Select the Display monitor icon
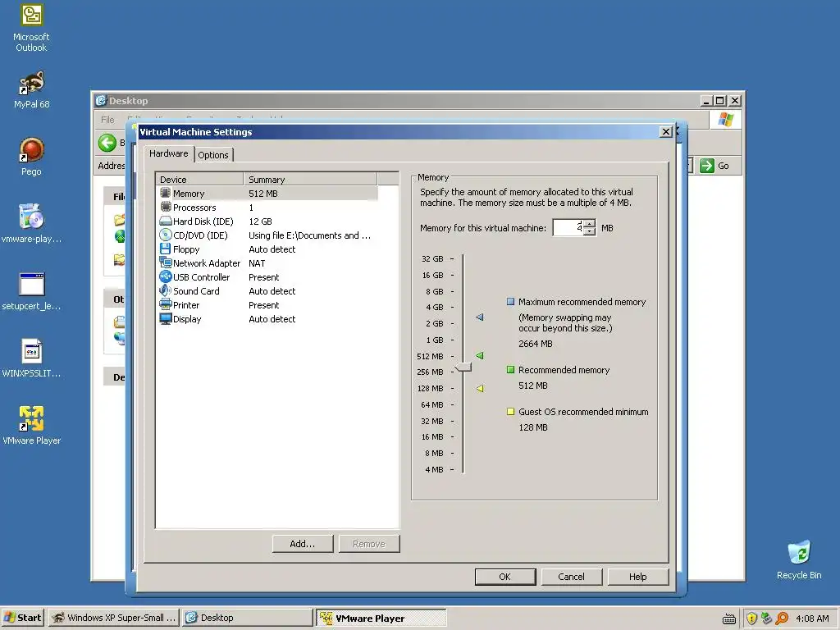 (x=166, y=319)
